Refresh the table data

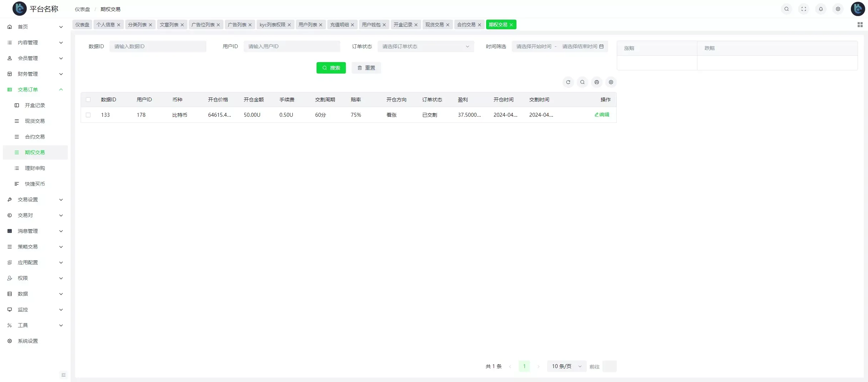[x=568, y=82]
